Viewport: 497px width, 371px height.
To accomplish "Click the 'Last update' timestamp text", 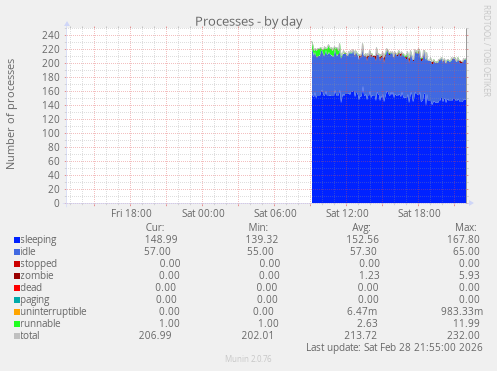I will 394,347.
